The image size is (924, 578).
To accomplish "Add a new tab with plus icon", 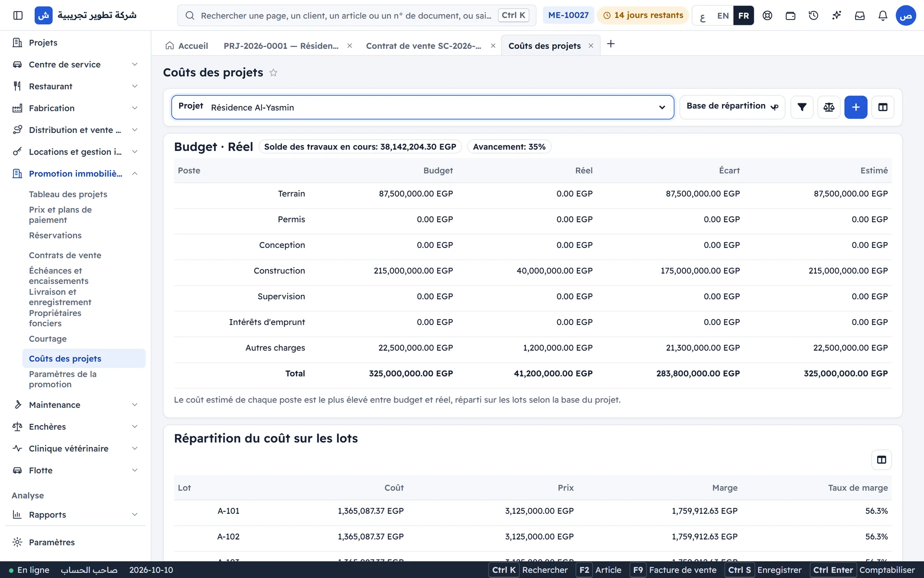I will [x=611, y=44].
